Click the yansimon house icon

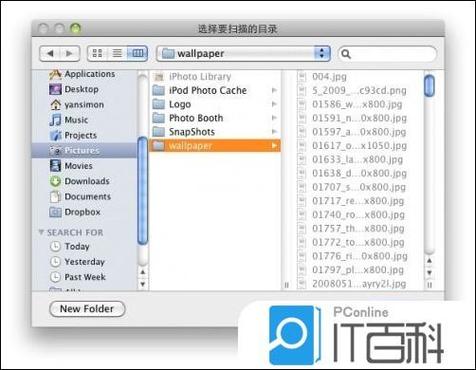55,105
